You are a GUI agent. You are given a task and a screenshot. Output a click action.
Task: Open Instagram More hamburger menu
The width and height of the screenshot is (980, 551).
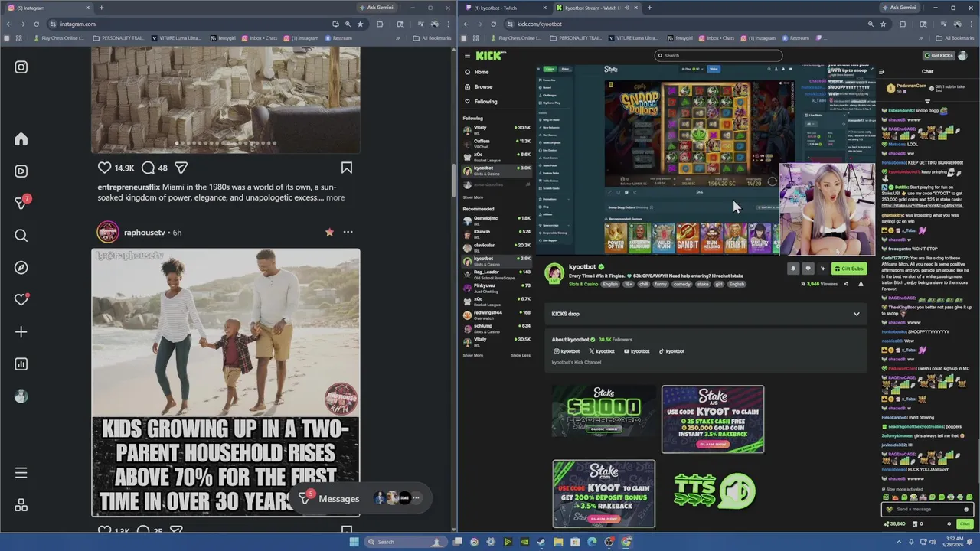[x=21, y=473]
